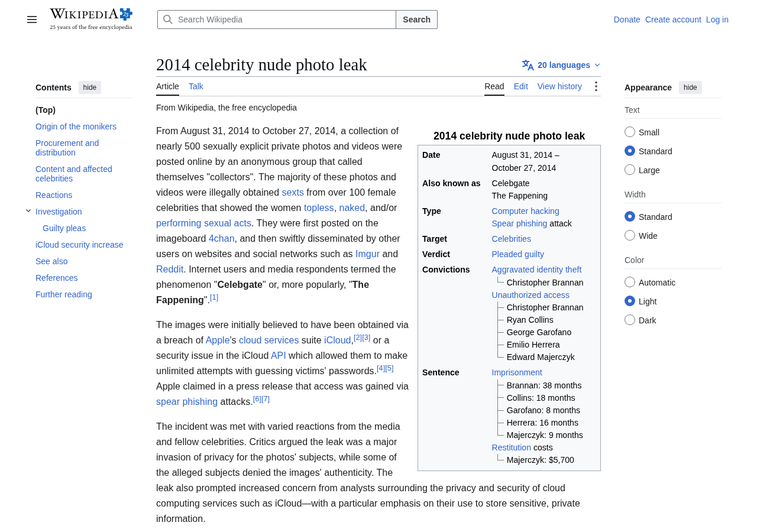Viewport: 757px width, 532px height.
Task: Click the Log in link
Action: coord(717,20)
